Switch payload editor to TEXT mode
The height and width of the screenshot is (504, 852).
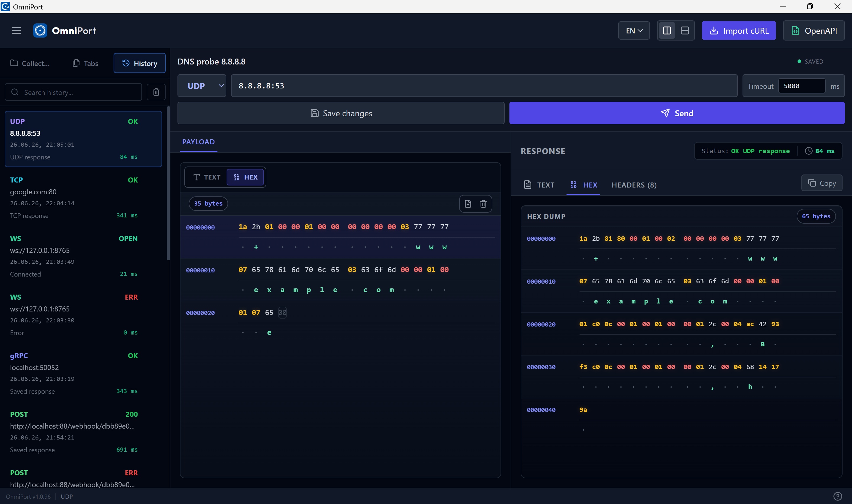207,177
